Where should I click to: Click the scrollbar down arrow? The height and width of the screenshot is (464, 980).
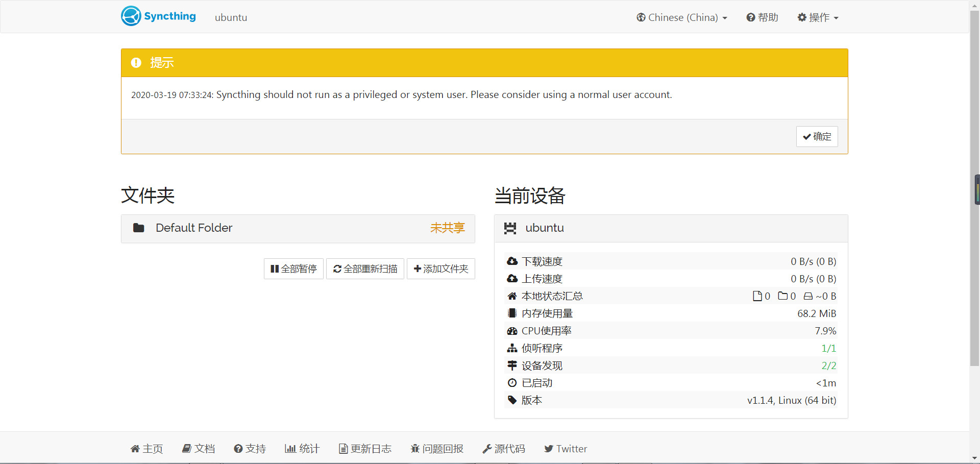(974, 458)
